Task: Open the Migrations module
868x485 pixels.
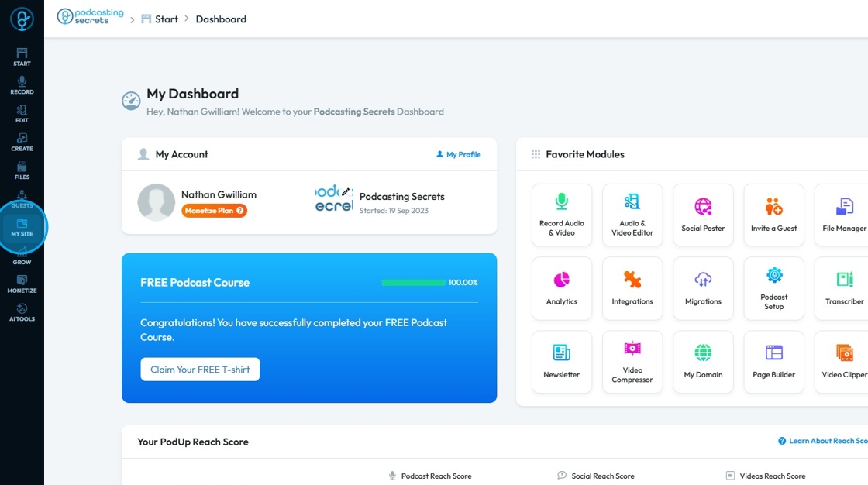Action: [703, 288]
